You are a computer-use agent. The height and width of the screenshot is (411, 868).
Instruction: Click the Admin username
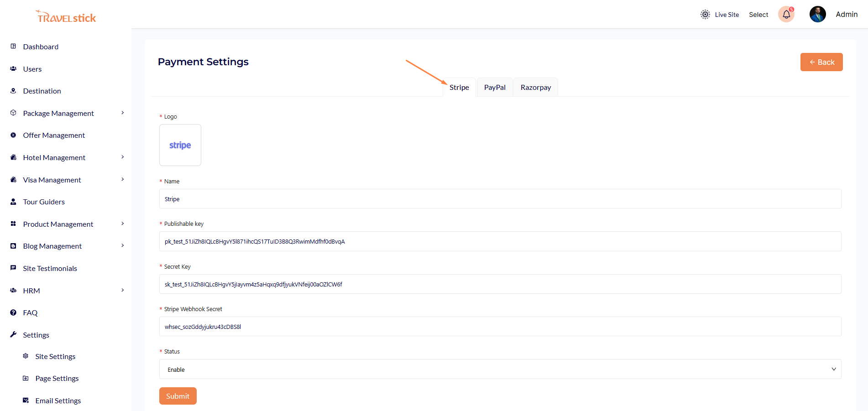pyautogui.click(x=847, y=14)
